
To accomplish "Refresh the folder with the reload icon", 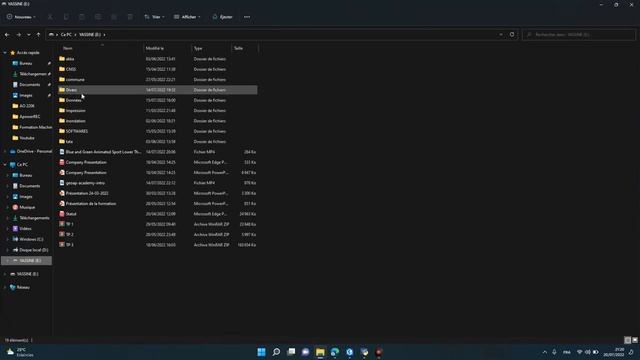I will coord(512,34).
